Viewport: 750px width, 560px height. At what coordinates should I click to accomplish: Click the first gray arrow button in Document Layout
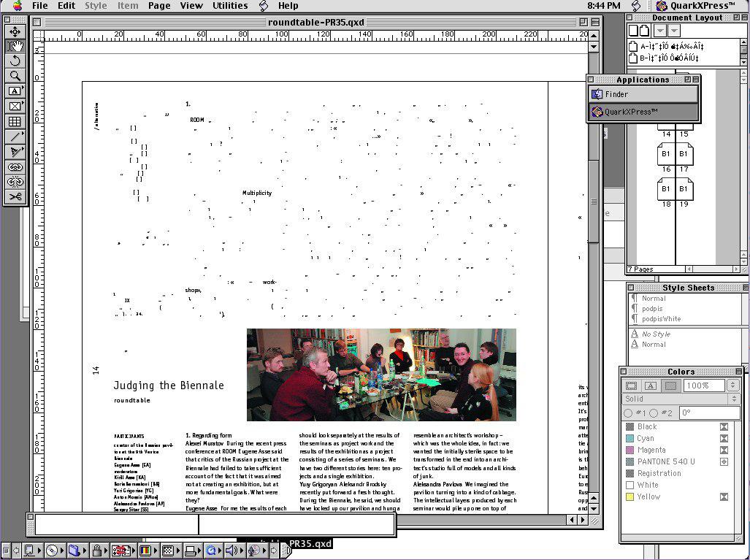point(660,31)
